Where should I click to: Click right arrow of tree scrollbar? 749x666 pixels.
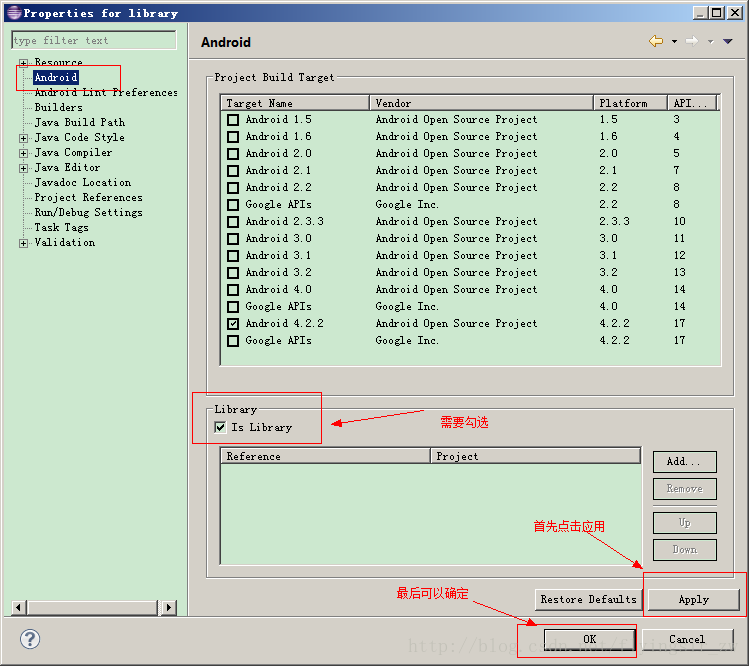pos(169,608)
